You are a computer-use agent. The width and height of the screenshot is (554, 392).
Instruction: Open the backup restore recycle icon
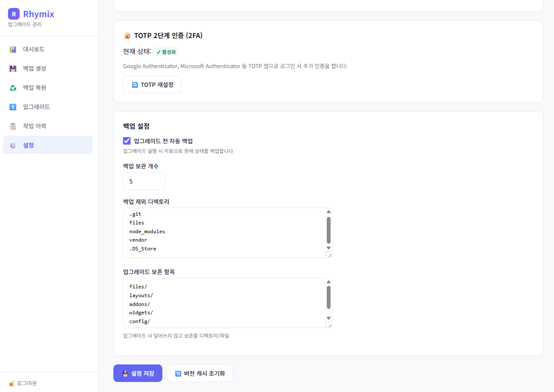coord(13,88)
